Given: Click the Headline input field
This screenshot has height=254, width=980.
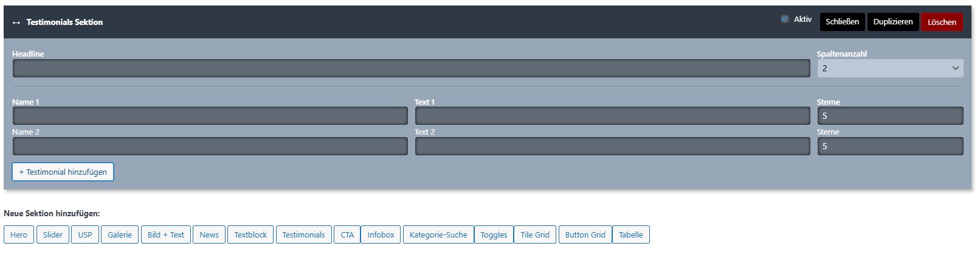Looking at the screenshot, I should tap(411, 68).
